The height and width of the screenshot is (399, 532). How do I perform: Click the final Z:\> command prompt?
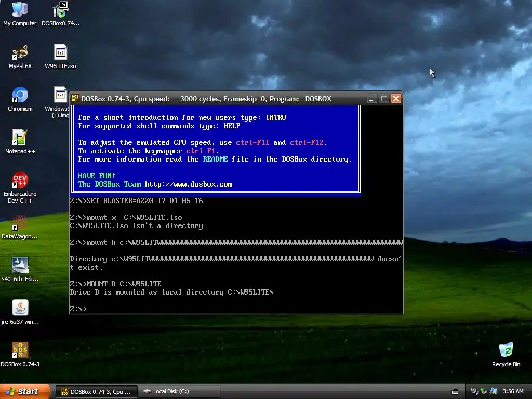[x=78, y=309]
